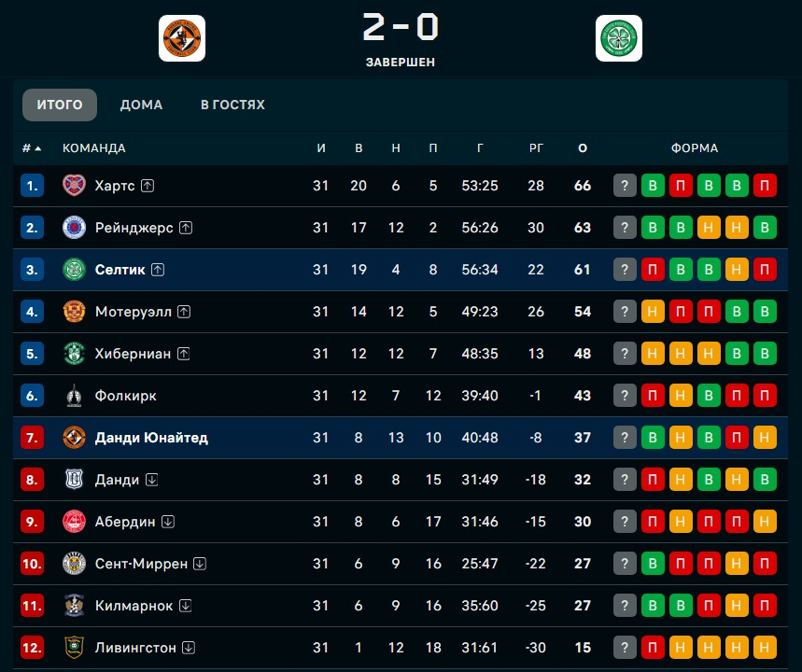This screenshot has width=802, height=672.
Task: Click the Hibernian club crest icon
Action: [x=74, y=354]
